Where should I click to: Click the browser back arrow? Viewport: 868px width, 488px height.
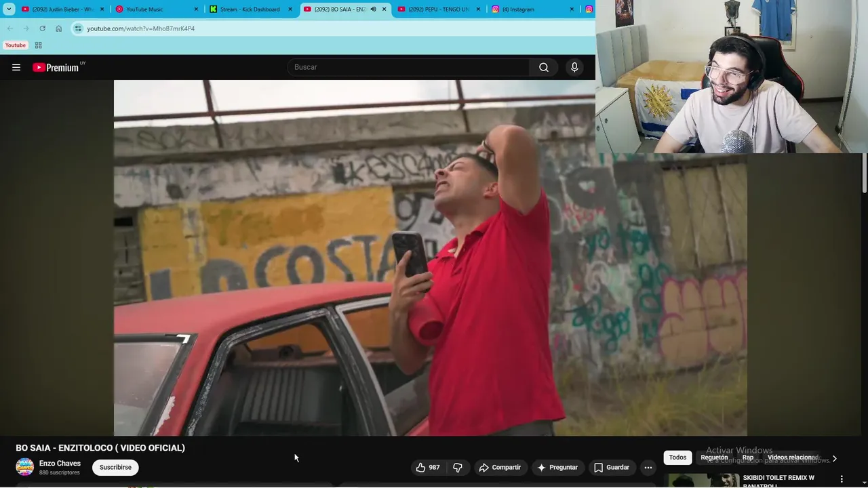(9, 28)
